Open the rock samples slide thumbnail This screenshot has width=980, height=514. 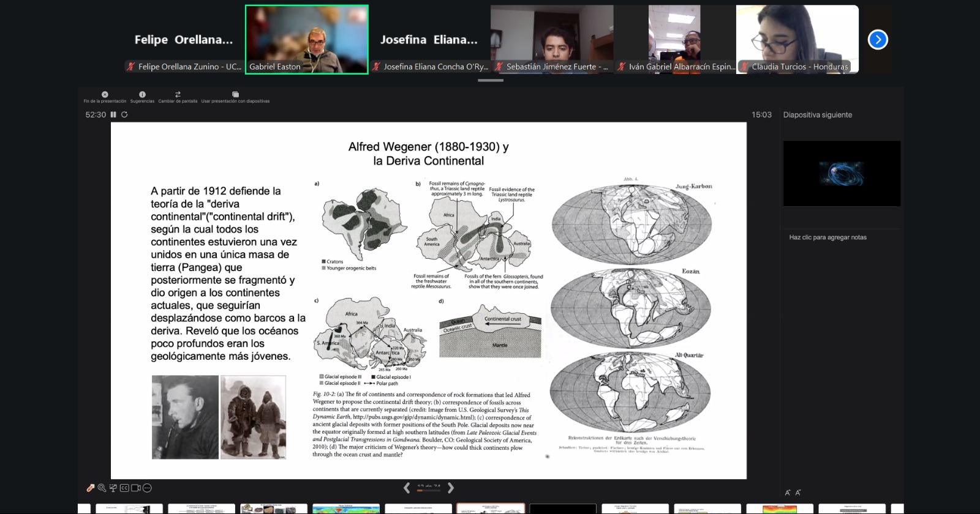click(274, 508)
